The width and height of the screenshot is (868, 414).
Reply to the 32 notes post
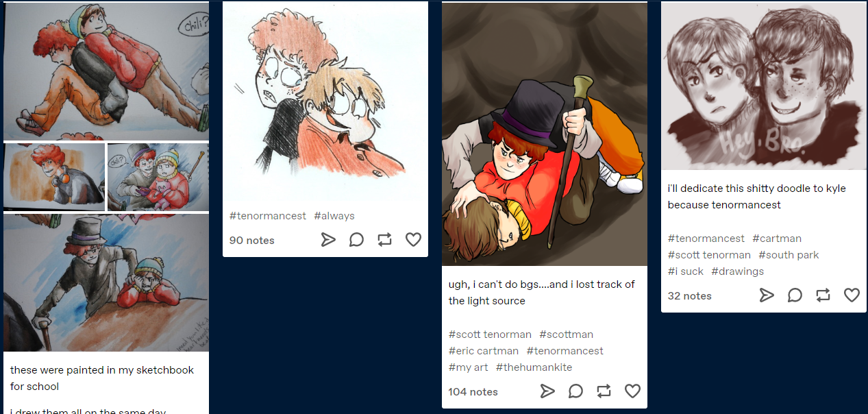pos(795,295)
